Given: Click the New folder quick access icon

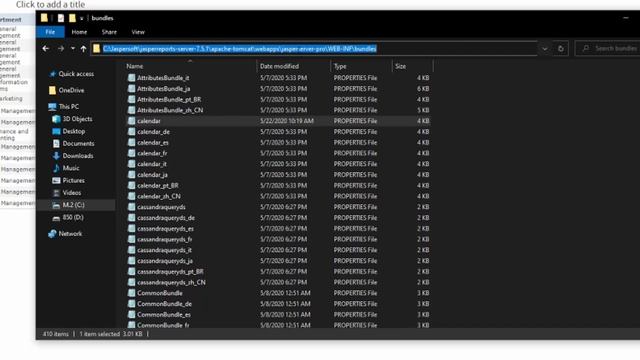Looking at the screenshot, I should tap(72, 18).
